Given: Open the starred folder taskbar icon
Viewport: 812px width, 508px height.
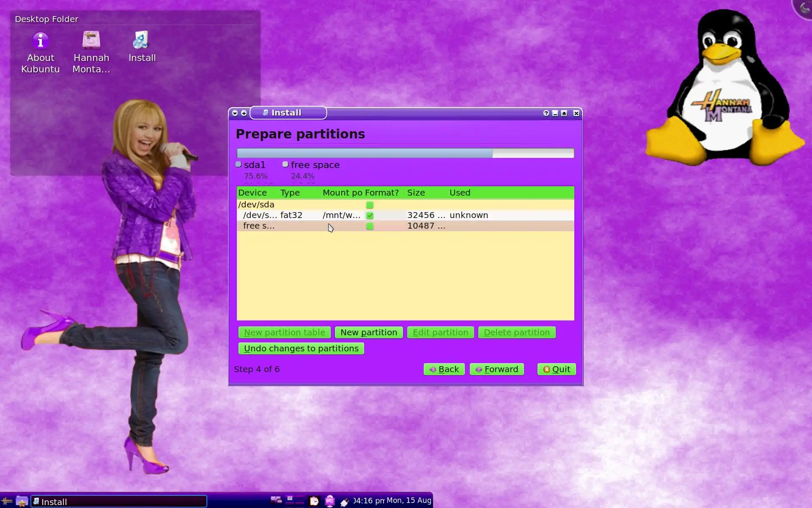Looking at the screenshot, I should tap(22, 501).
